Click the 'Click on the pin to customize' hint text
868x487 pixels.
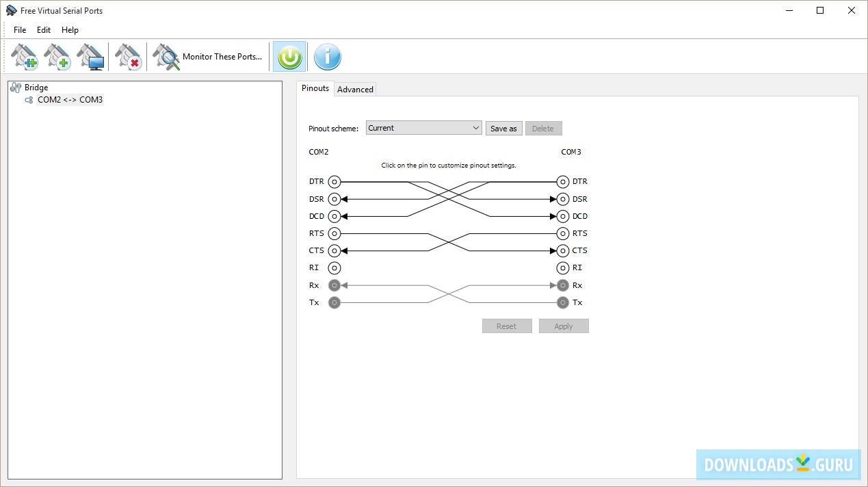[x=449, y=166]
